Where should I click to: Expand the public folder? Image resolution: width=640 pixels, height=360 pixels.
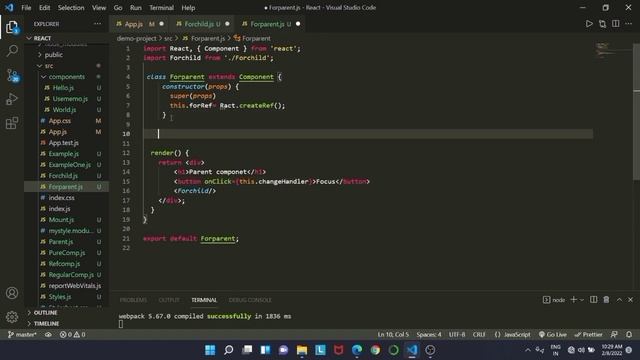pyautogui.click(x=67, y=55)
